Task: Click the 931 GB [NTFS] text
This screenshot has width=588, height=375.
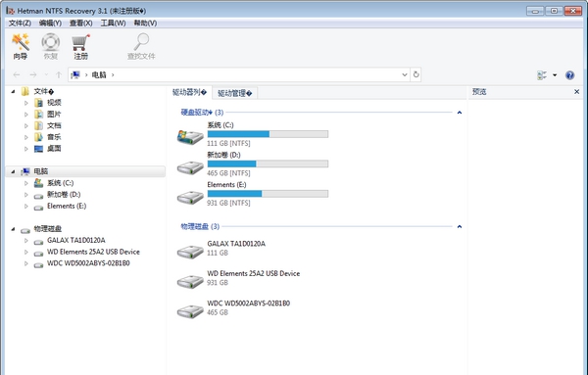Action: click(228, 203)
